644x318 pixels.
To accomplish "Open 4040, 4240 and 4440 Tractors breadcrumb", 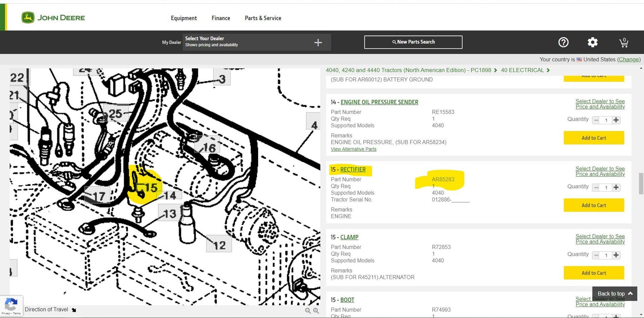I will point(408,70).
